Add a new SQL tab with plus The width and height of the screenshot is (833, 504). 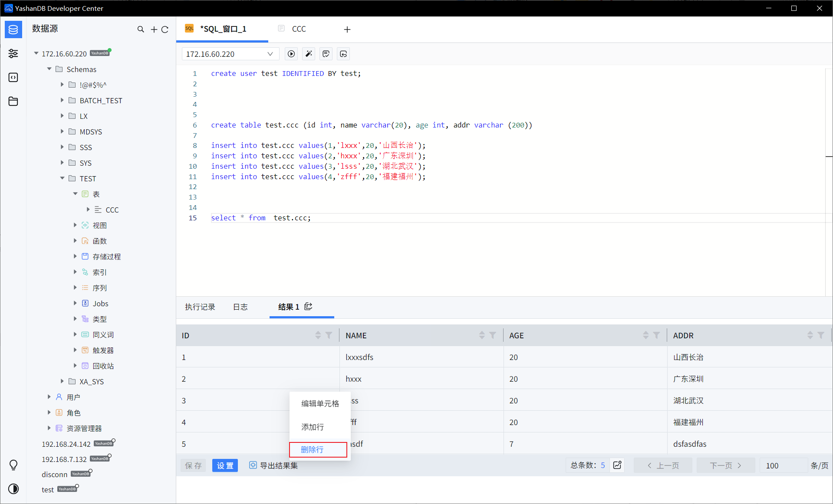[347, 29]
